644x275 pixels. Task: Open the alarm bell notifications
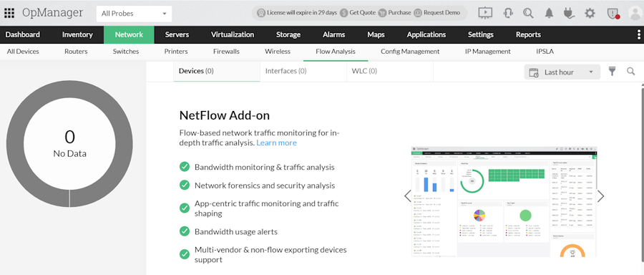549,13
